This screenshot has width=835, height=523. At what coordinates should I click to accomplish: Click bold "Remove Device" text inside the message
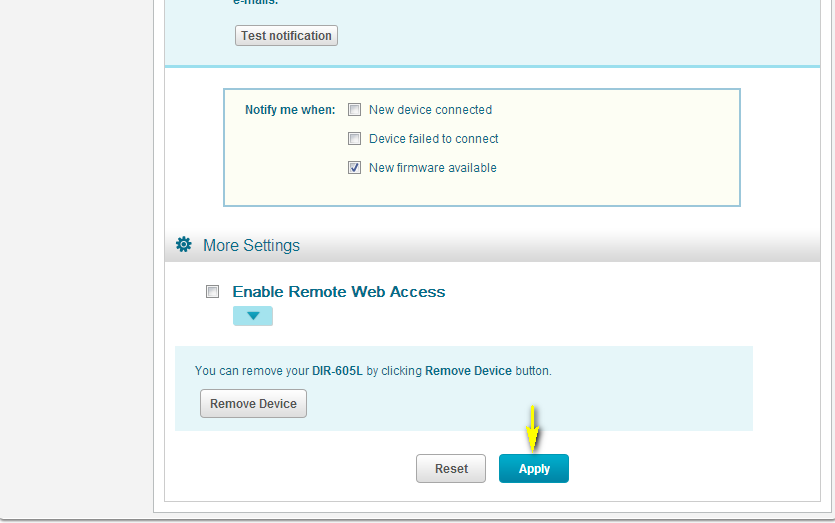(468, 371)
